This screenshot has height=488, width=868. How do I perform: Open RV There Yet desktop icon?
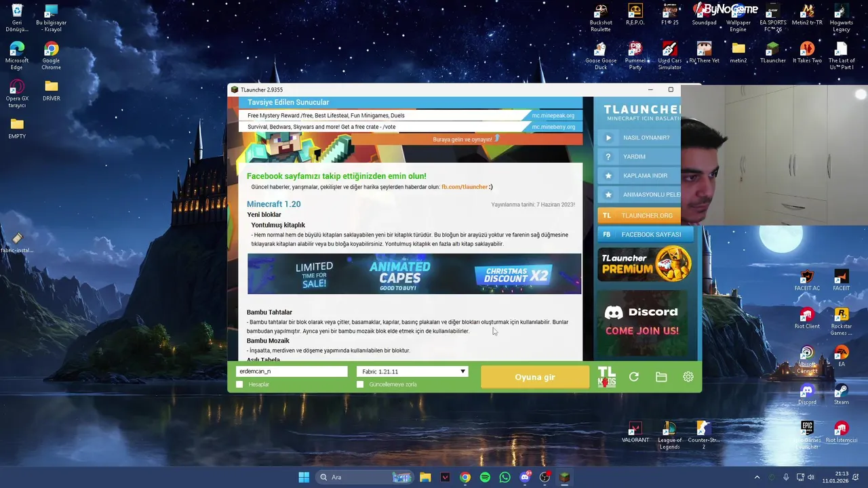(704, 53)
